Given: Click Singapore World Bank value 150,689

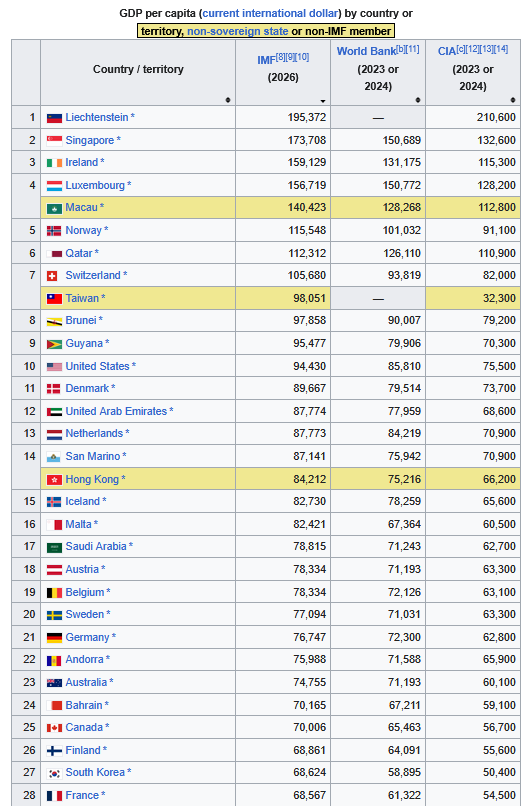Looking at the screenshot, I should click(402, 140).
